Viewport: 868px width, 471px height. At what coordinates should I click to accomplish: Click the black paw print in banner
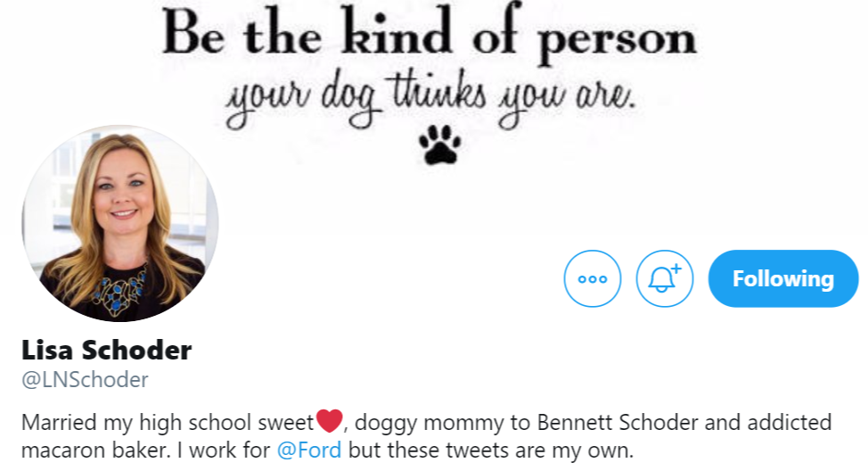(x=440, y=145)
